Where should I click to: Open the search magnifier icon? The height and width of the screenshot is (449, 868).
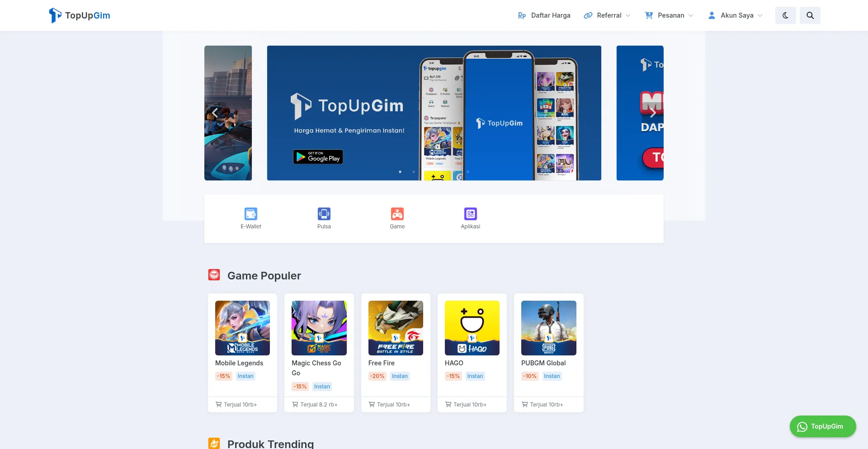810,15
